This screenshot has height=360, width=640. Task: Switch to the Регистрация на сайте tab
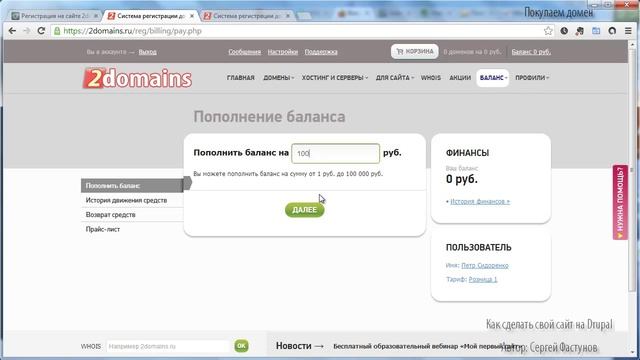tap(55, 16)
